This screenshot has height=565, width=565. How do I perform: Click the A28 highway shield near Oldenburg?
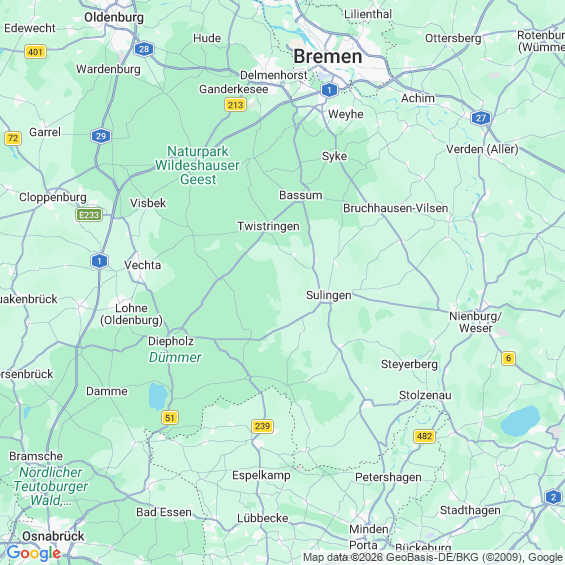(144, 49)
